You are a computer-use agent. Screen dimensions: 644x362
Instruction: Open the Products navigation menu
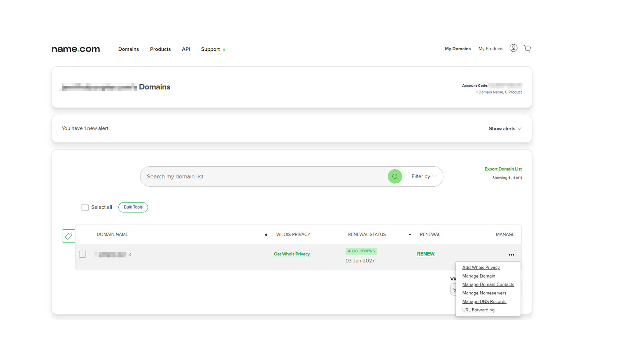tap(160, 49)
